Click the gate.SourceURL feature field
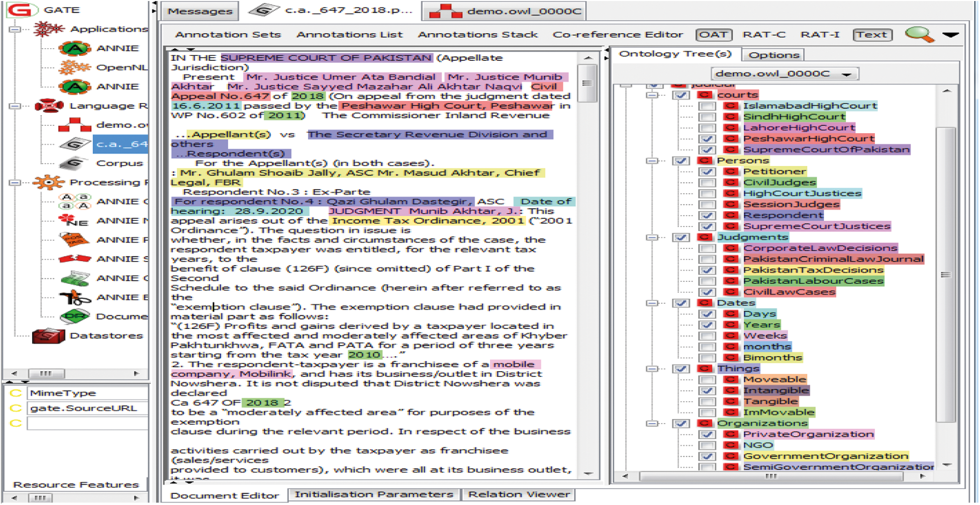The image size is (980, 505). [x=86, y=408]
